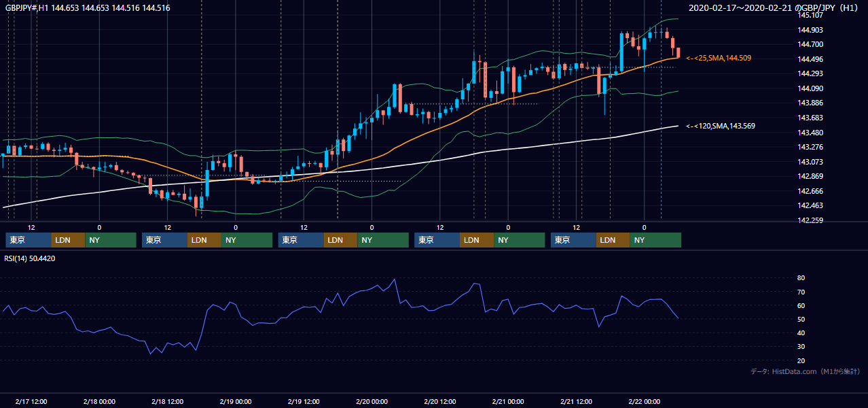Click RSI scale value 20

(x=801, y=360)
